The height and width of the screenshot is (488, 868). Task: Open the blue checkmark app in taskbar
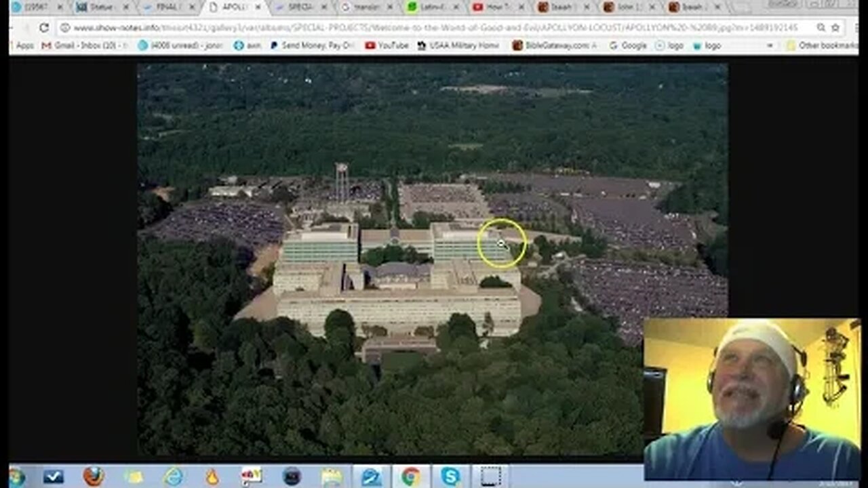point(53,477)
